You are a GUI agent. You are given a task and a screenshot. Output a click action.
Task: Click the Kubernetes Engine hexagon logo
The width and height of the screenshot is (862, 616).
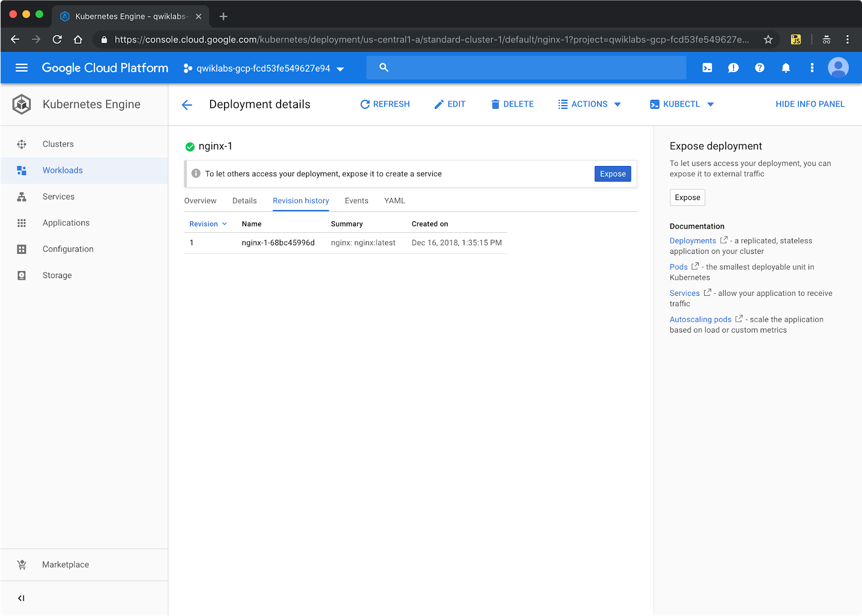[x=22, y=105]
